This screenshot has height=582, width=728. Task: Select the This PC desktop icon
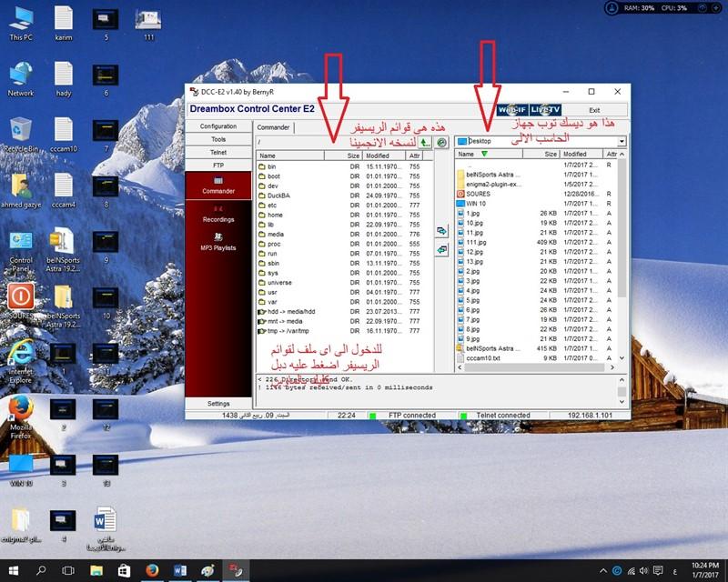[x=21, y=25]
